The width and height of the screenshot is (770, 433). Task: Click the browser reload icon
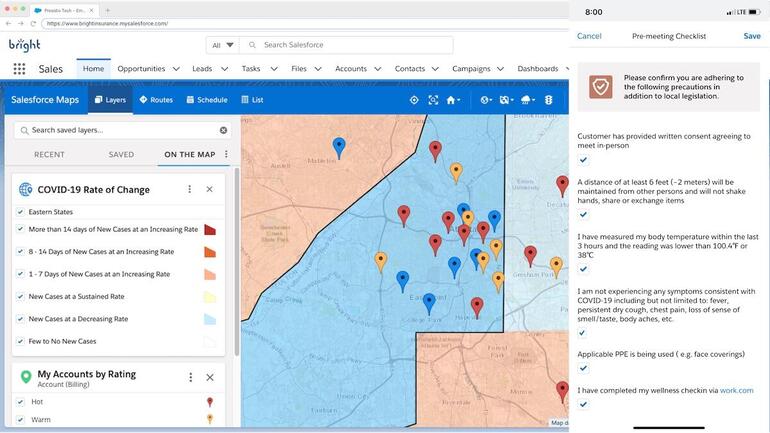point(33,23)
